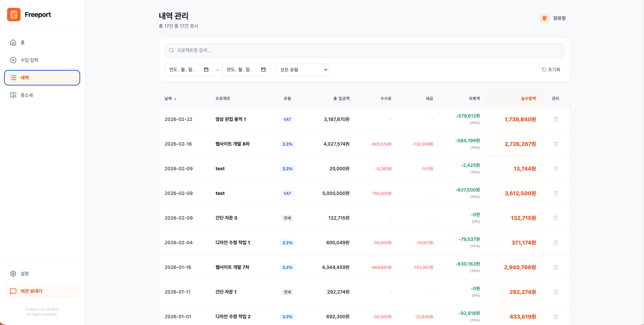Delete the 디자인 수정 작업 2 row

click(555, 317)
